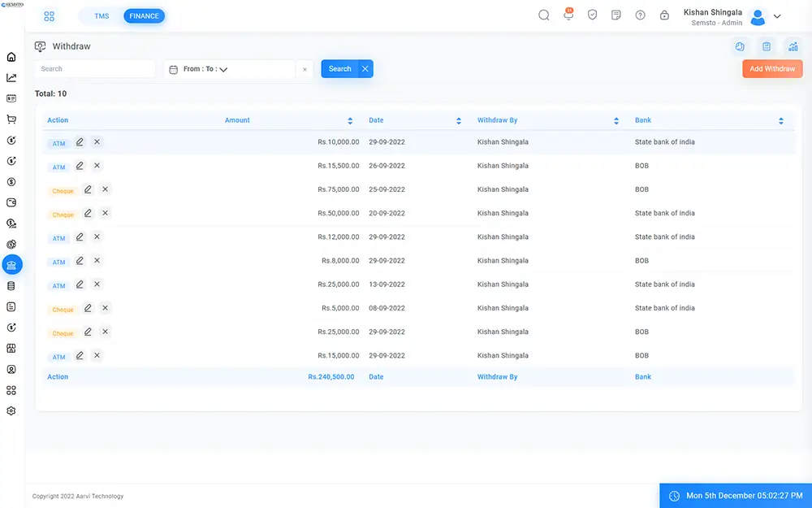The height and width of the screenshot is (508, 812).
Task: Click the 20-09-2022 date cell
Action: (387, 213)
